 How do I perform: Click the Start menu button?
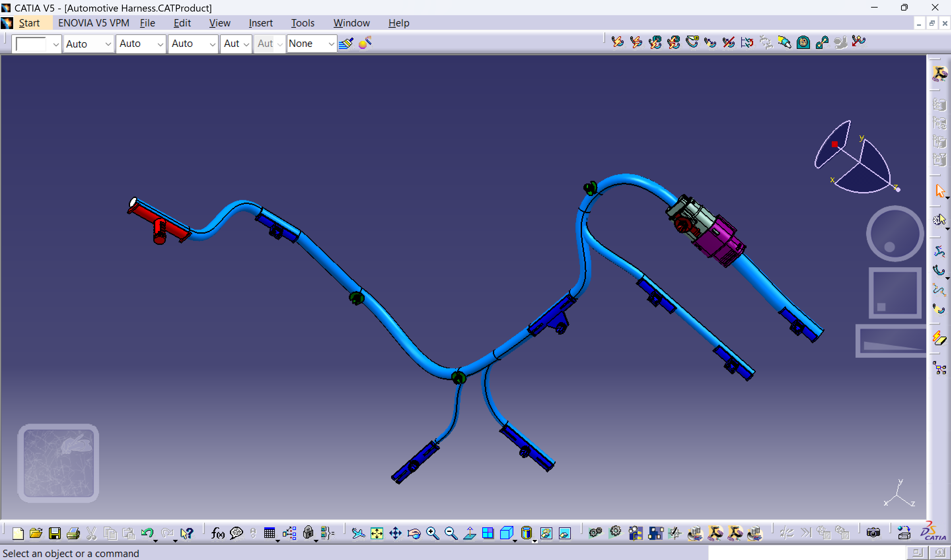point(29,23)
